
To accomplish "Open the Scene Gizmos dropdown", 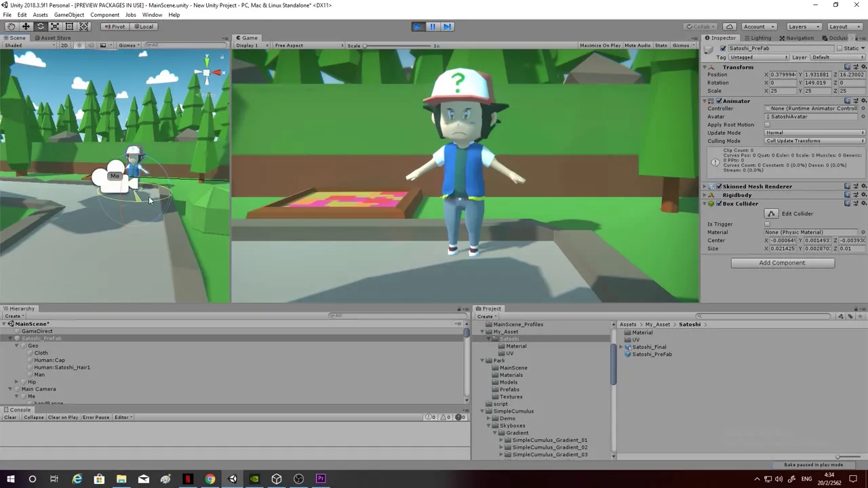I will 127,45.
